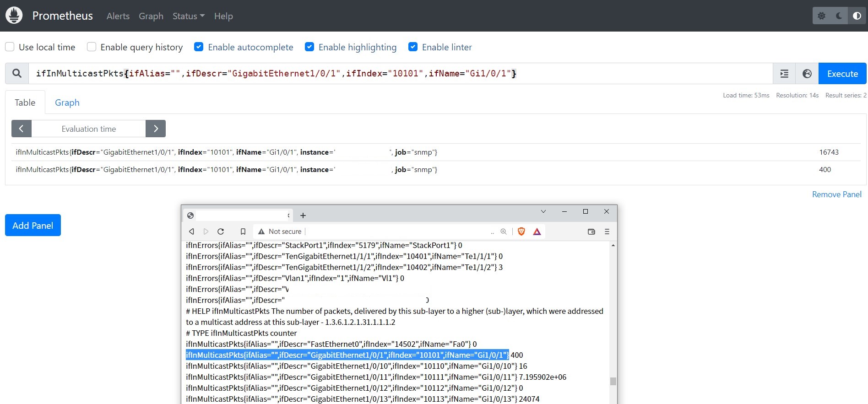Click the scrollbar up arrow in browser window
The image size is (868, 404).
tap(613, 246)
